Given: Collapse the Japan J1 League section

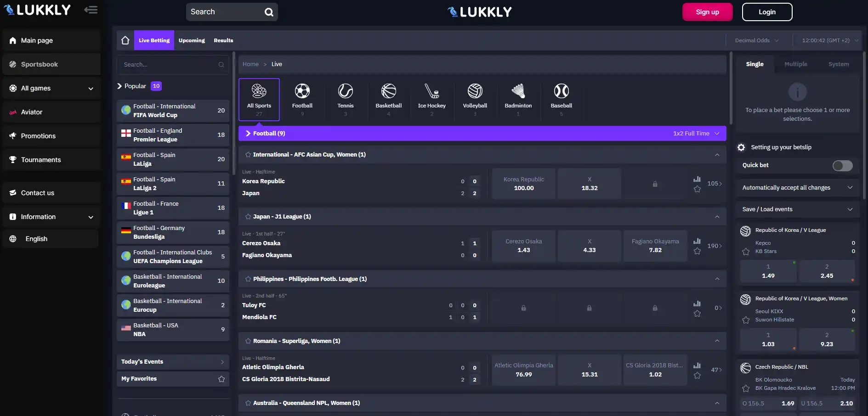Looking at the screenshot, I should tap(717, 217).
